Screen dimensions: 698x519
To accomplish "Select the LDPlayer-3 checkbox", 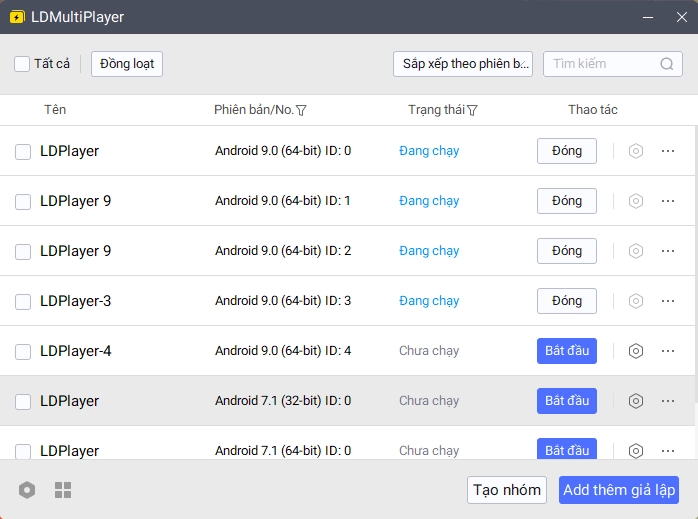I will [23, 301].
